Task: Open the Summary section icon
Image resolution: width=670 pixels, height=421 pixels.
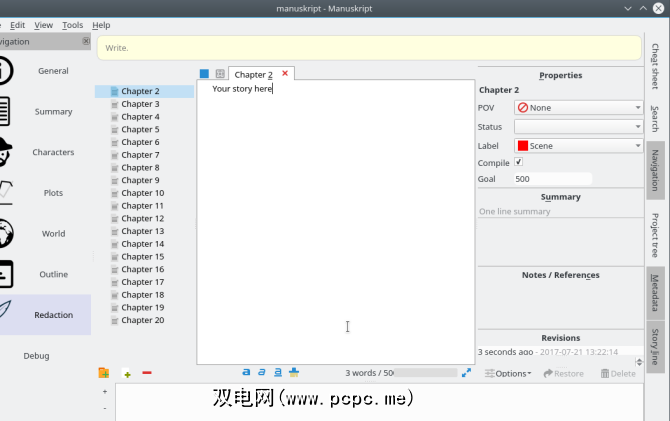Action: (x=5, y=112)
